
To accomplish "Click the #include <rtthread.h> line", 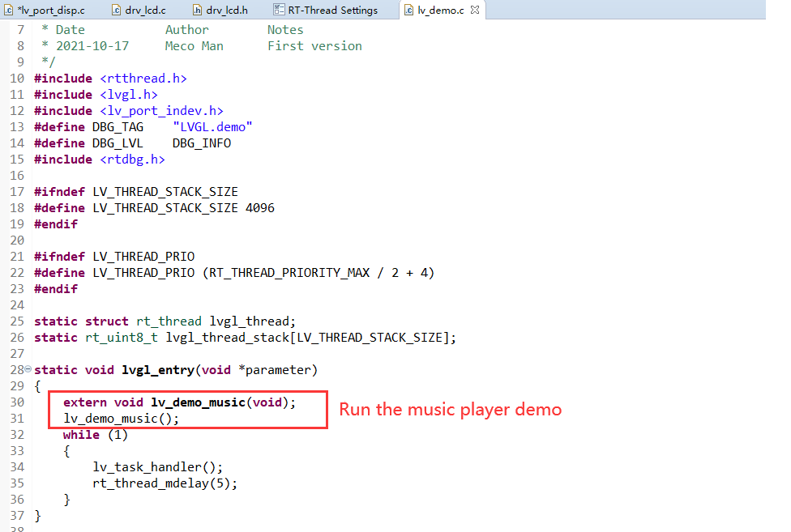I will point(110,79).
